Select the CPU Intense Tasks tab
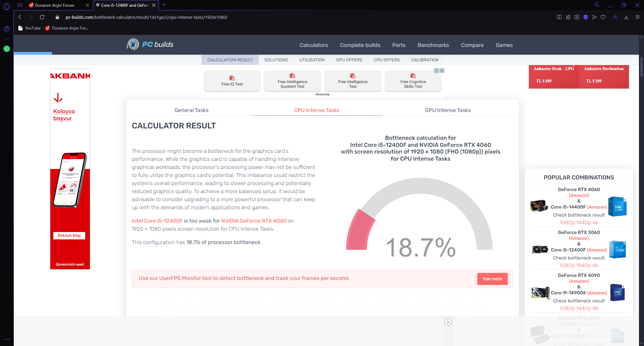The width and height of the screenshot is (644, 346). click(317, 110)
